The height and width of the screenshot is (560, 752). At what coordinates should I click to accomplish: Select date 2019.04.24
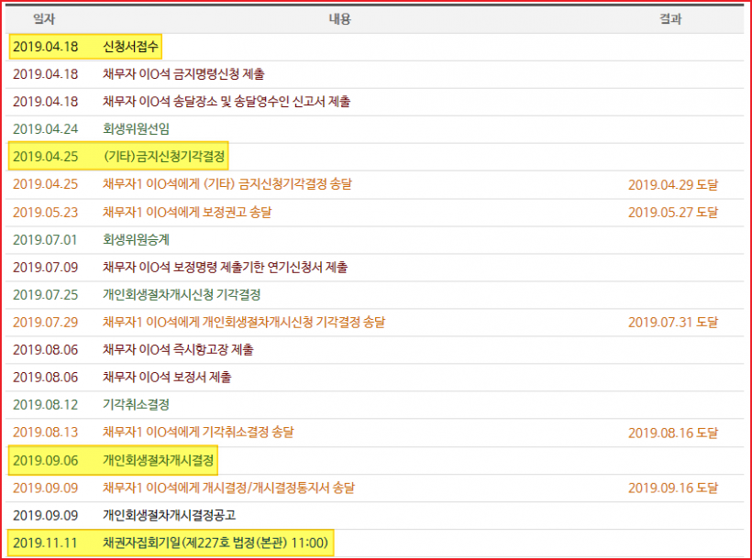click(x=45, y=129)
